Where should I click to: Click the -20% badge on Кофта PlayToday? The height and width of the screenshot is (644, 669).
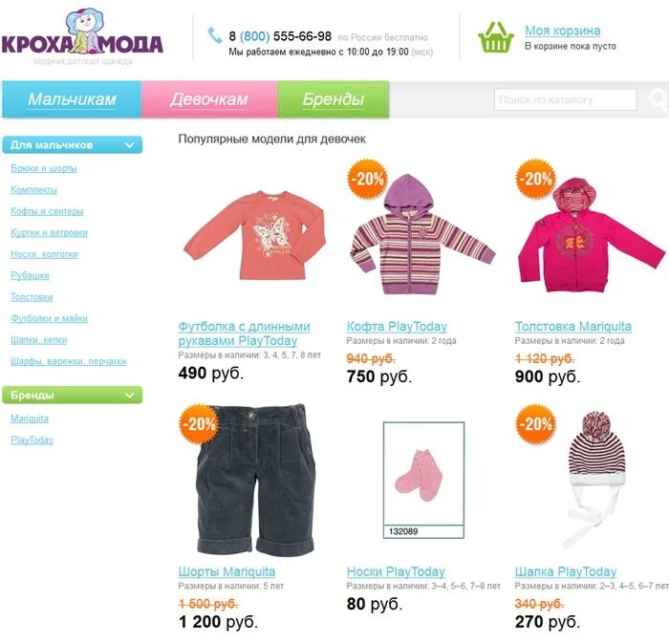click(367, 179)
